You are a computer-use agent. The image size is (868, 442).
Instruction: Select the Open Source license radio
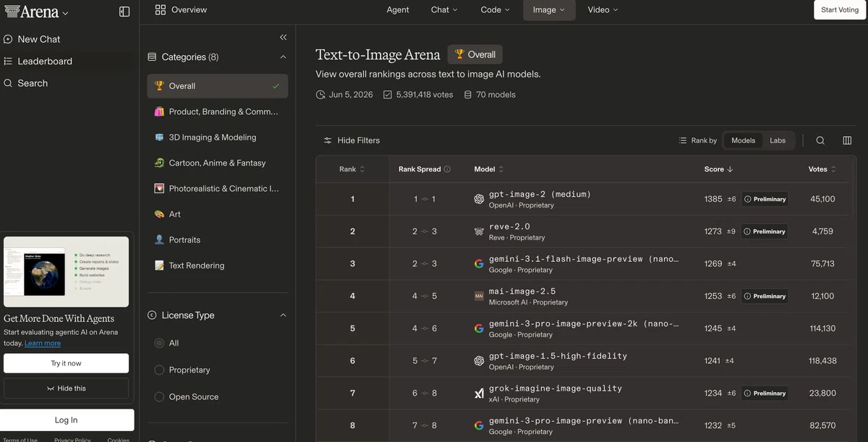(x=159, y=396)
